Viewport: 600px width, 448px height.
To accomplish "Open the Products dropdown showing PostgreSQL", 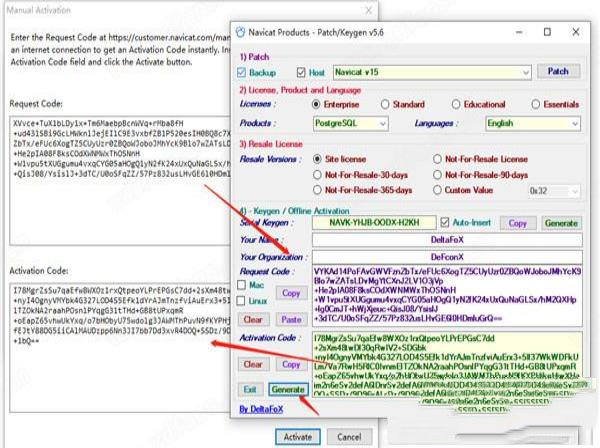I will click(x=351, y=124).
